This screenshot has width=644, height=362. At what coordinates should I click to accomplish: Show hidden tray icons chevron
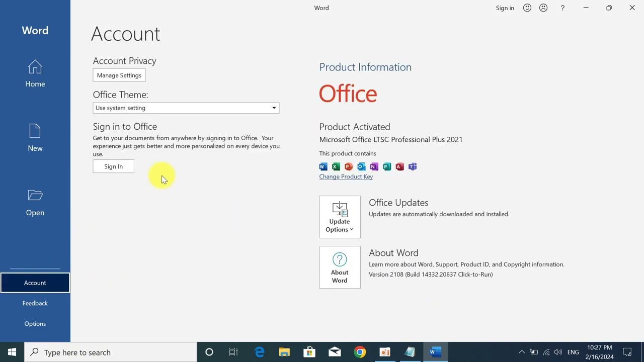pos(522,352)
